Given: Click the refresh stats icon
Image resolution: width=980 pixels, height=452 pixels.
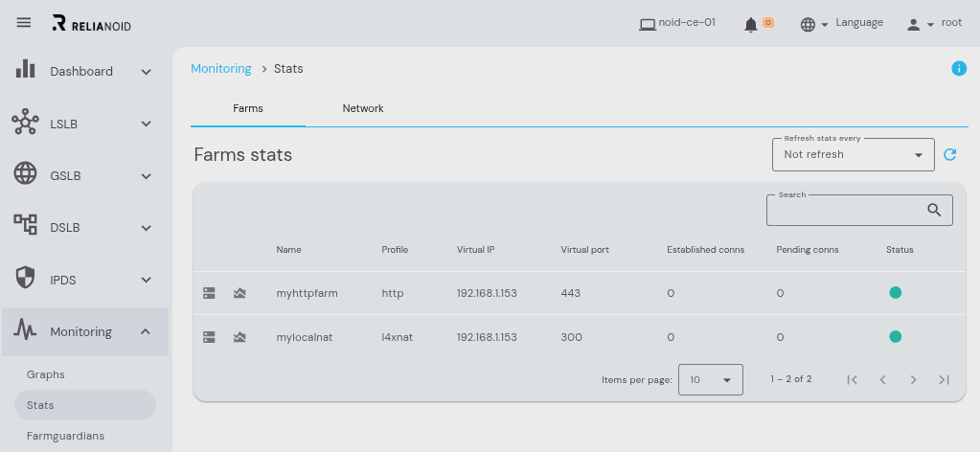Looking at the screenshot, I should [950, 154].
